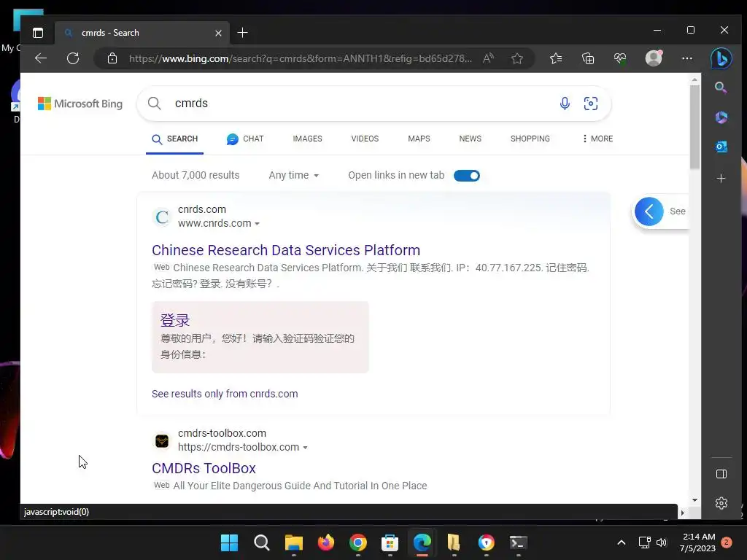Click See results only from cnrds.com
The height and width of the screenshot is (560, 747).
[x=225, y=394]
